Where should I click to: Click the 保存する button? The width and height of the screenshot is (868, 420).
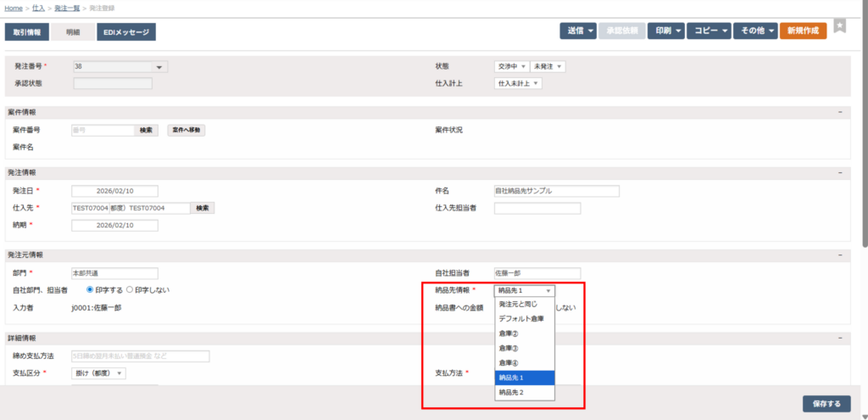(826, 403)
